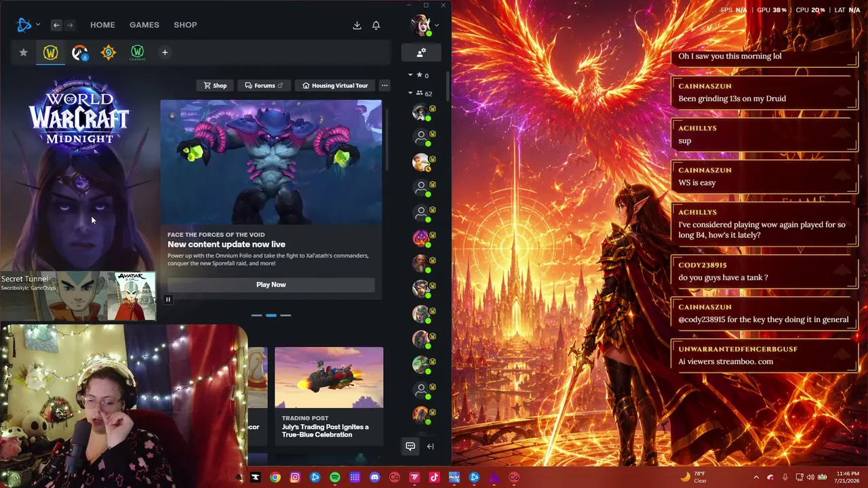The image size is (868, 488).
Task: Go forward with the right arrow button
Action: tap(69, 25)
